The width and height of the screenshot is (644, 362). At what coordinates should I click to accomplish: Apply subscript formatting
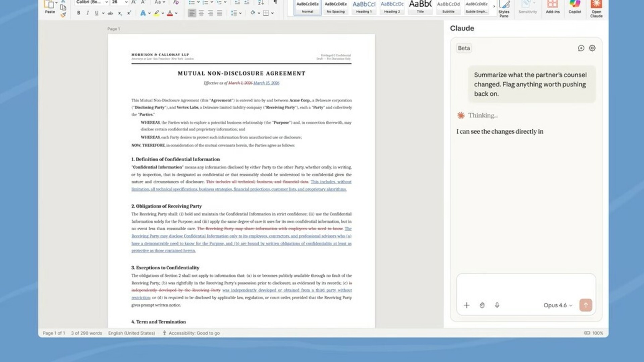pyautogui.click(x=119, y=13)
